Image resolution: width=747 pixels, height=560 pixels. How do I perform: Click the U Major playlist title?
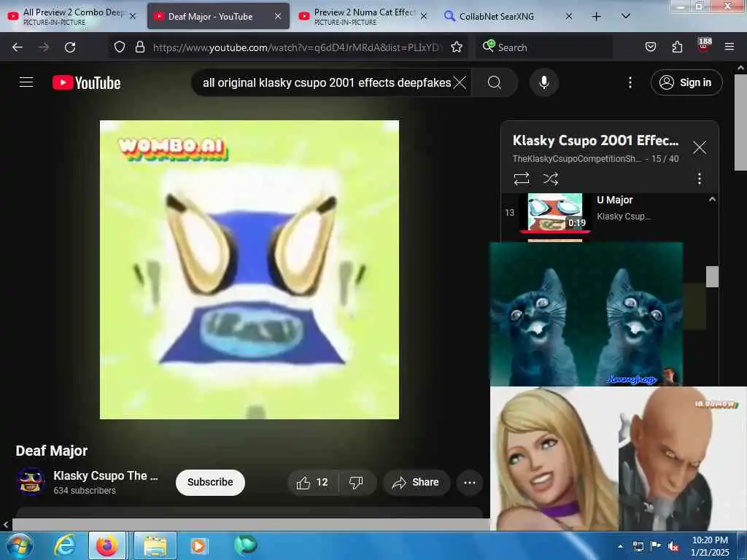coord(614,200)
